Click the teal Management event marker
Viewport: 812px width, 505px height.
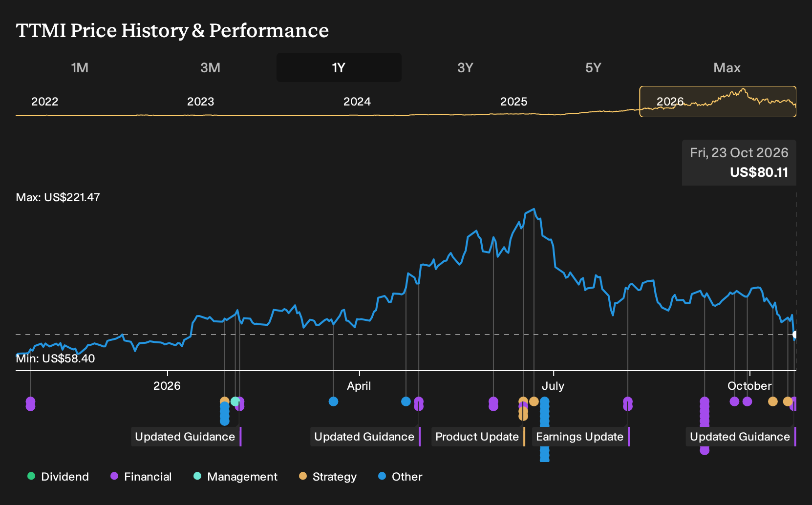pos(235,401)
